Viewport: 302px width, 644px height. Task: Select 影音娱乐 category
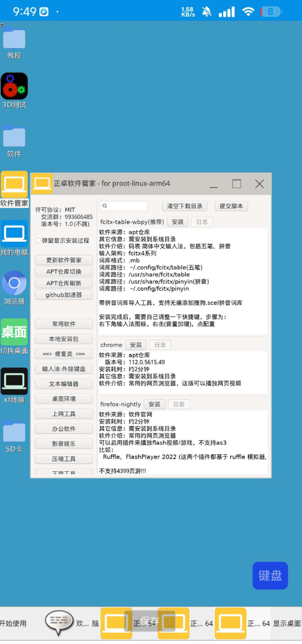[64, 443]
